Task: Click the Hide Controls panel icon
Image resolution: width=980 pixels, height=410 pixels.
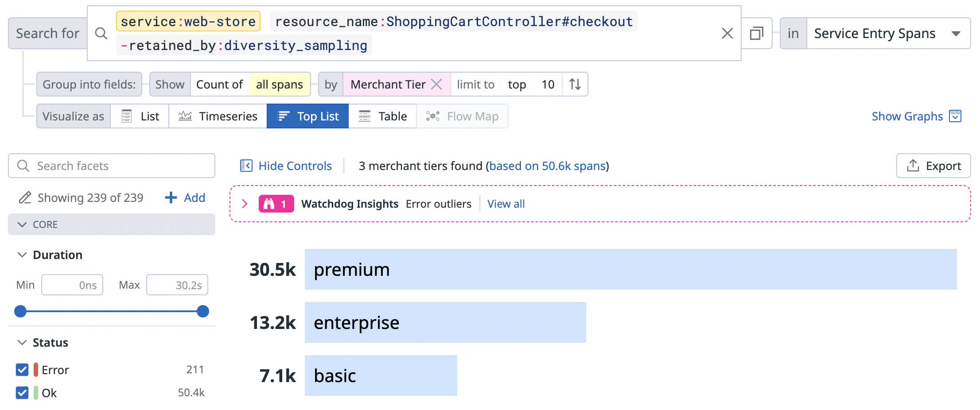Action: (246, 166)
